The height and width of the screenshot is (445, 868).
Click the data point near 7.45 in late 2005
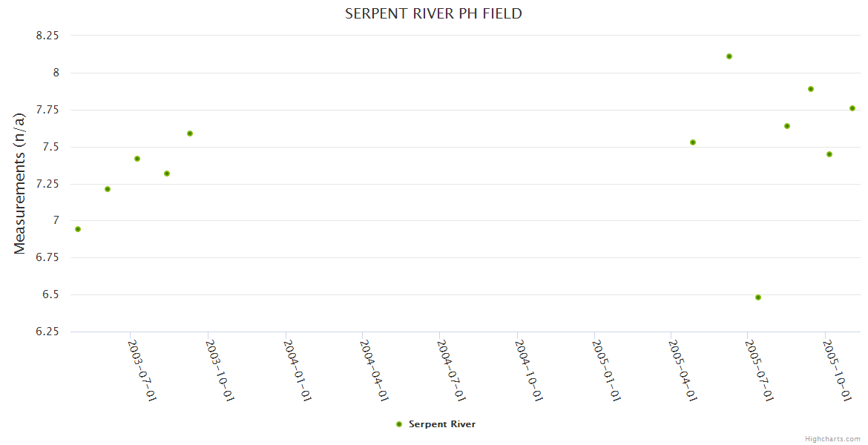[x=829, y=154]
